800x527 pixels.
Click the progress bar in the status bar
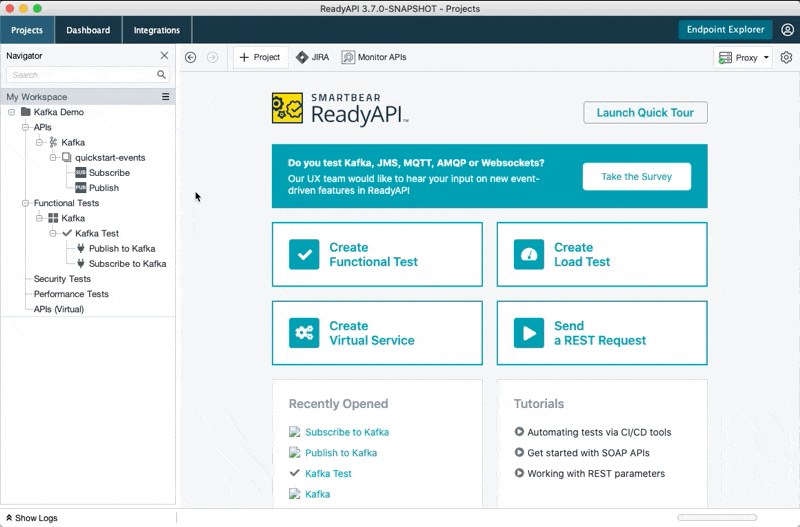click(x=717, y=517)
